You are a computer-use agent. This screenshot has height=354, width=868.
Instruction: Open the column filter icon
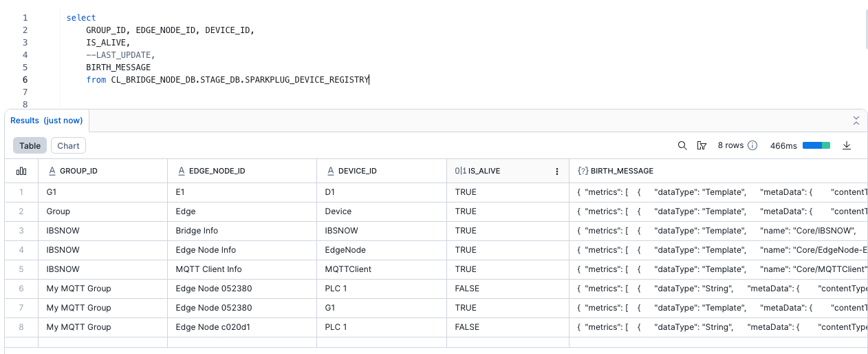point(702,145)
